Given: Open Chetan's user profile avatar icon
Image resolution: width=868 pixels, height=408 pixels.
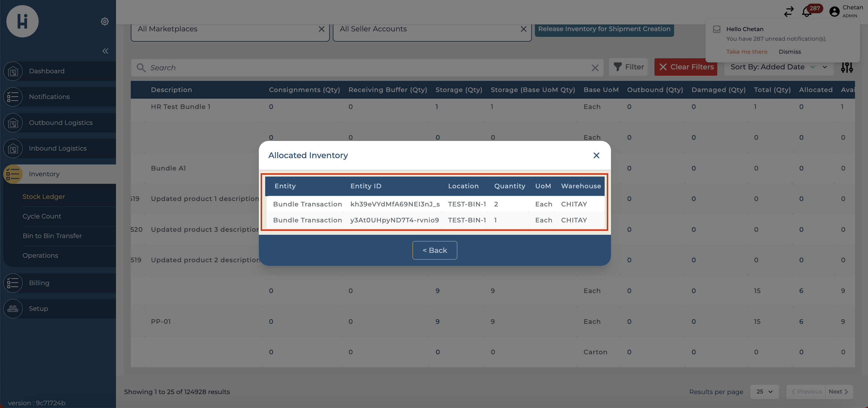Looking at the screenshot, I should 834,12.
